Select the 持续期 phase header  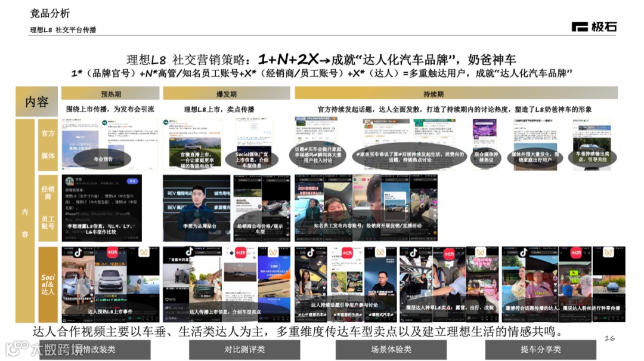[x=456, y=93]
